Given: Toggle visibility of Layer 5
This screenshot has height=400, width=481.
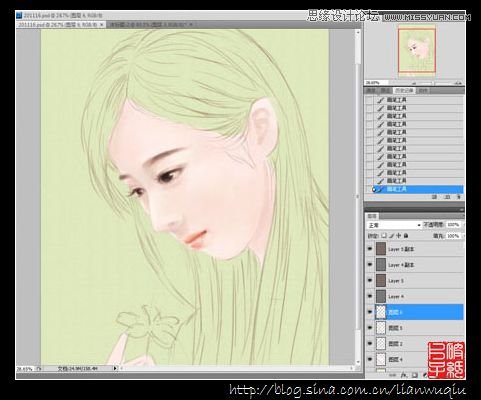Looking at the screenshot, I should point(370,280).
